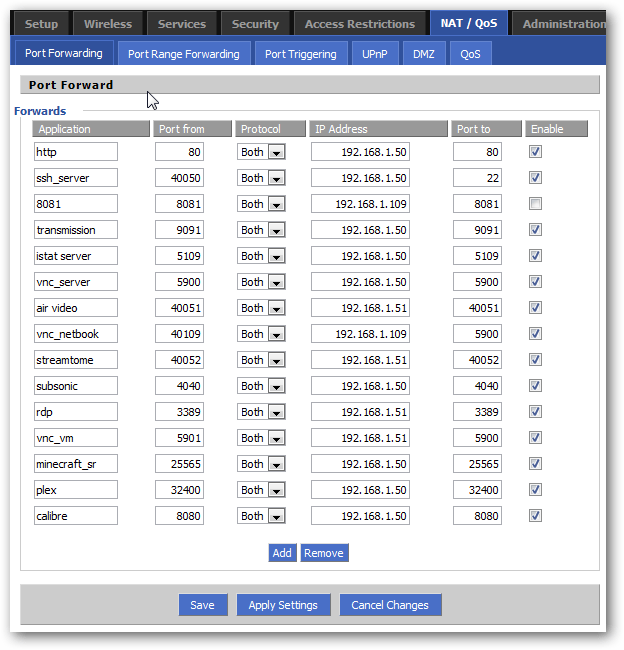The height and width of the screenshot is (650, 624).
Task: Open Protocol dropdown for ssh_server
Action: tap(261, 178)
